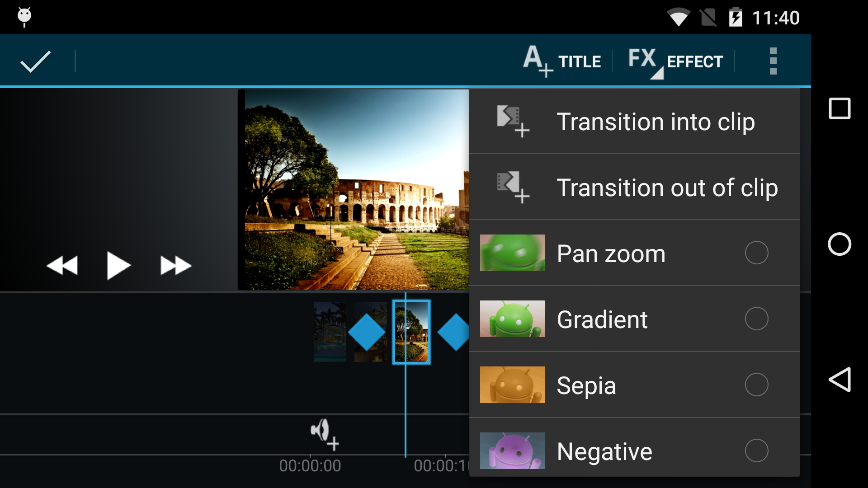The image size is (868, 488).
Task: Click the transition diamond between first clips
Action: pos(366,332)
